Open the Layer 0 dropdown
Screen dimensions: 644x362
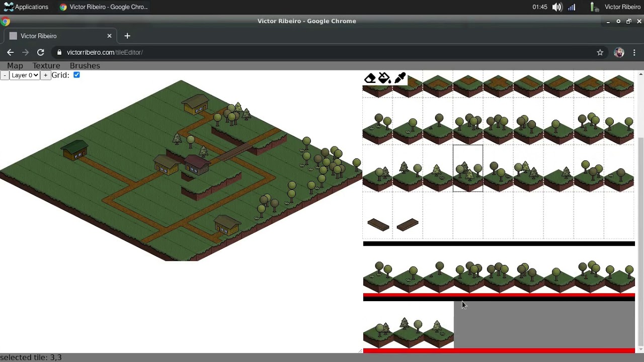(25, 75)
